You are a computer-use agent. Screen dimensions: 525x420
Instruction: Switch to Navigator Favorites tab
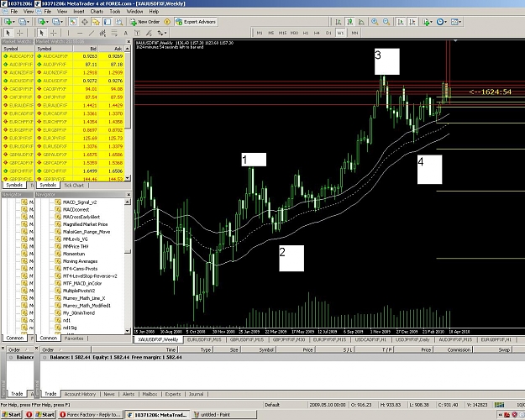tap(74, 339)
